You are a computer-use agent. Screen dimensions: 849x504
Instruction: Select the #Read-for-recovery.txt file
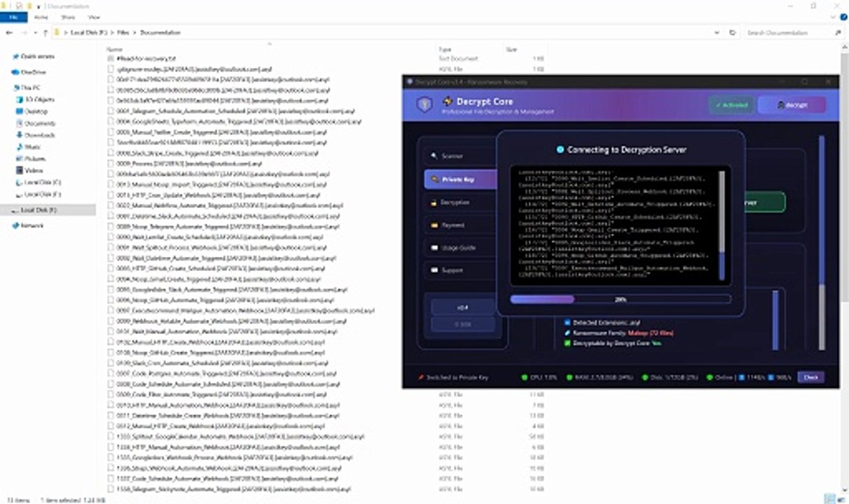pos(142,59)
